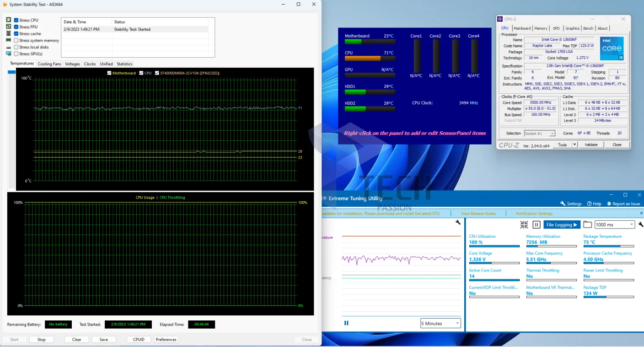Open the 1000 ms logging interval dropdown
This screenshot has height=347, width=644.
pos(614,224)
